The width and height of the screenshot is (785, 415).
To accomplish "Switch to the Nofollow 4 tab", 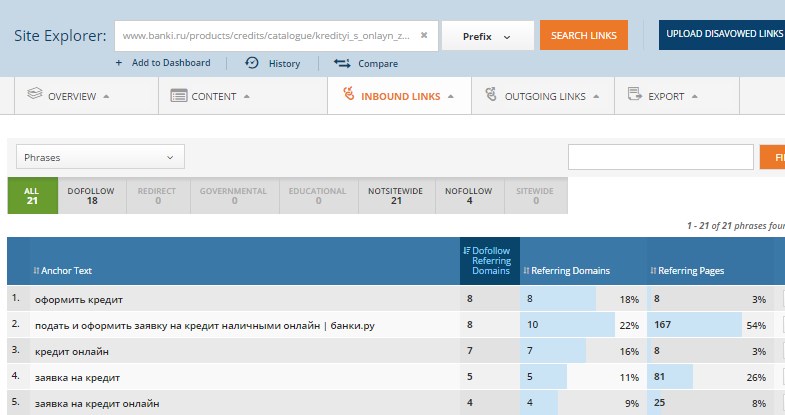I will (468, 196).
